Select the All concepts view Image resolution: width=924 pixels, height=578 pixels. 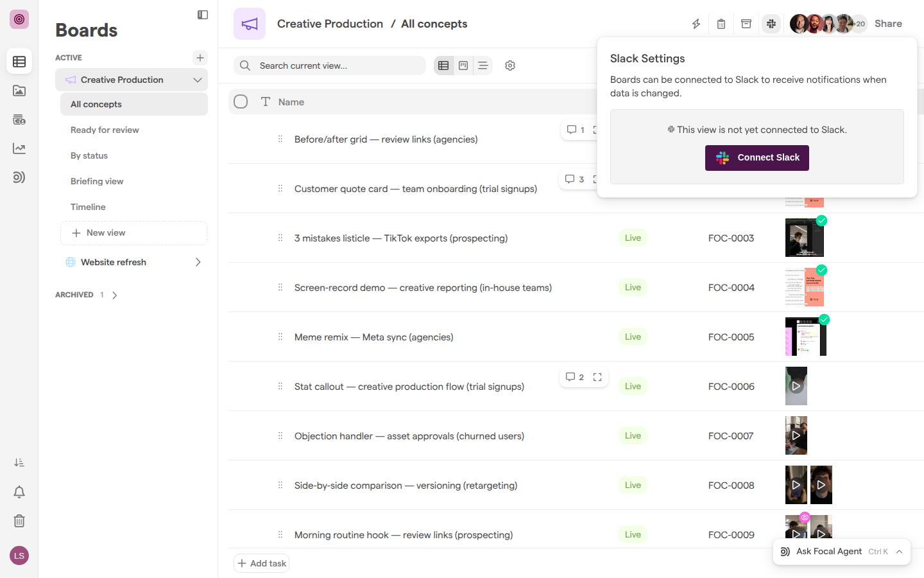(x=134, y=104)
